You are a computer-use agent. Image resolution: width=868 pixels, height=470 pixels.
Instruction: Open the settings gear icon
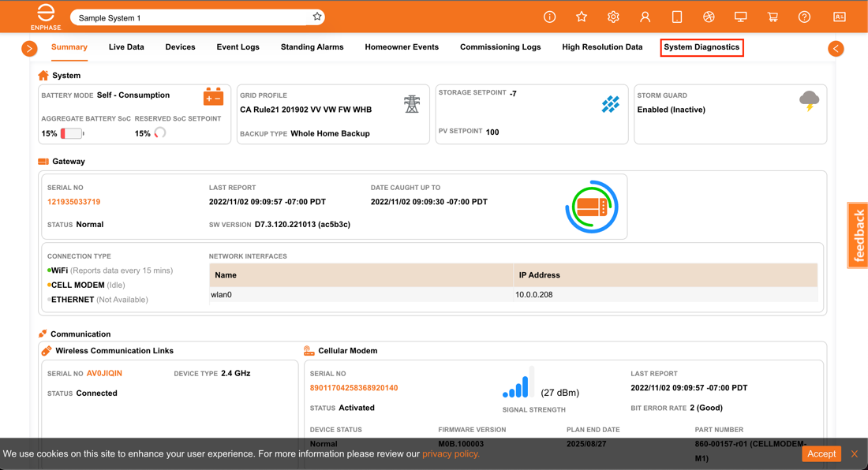pos(613,16)
